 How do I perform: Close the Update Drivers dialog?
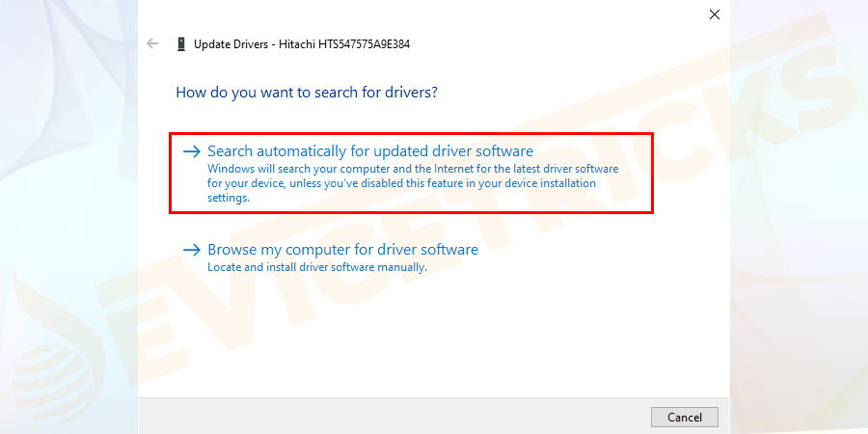pos(715,14)
